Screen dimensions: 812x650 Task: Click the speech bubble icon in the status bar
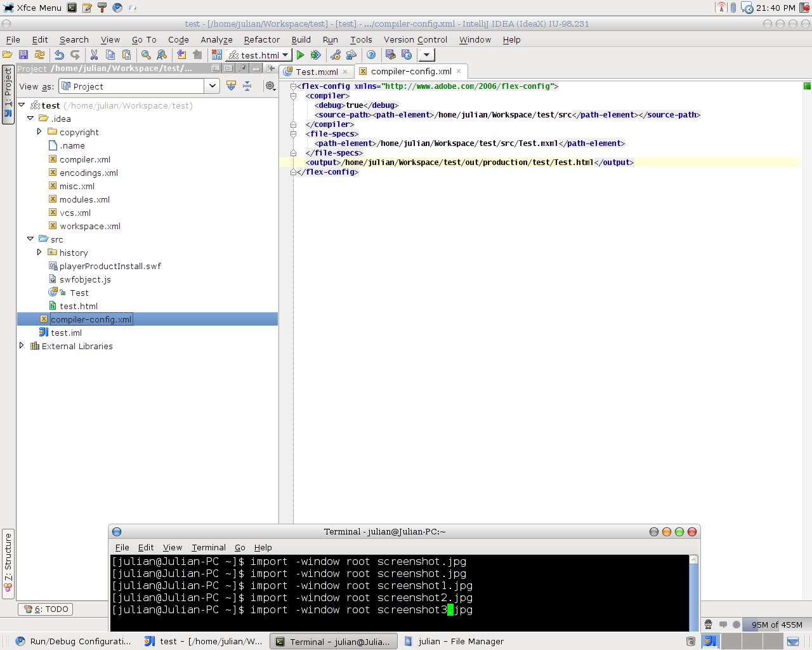pos(723,625)
